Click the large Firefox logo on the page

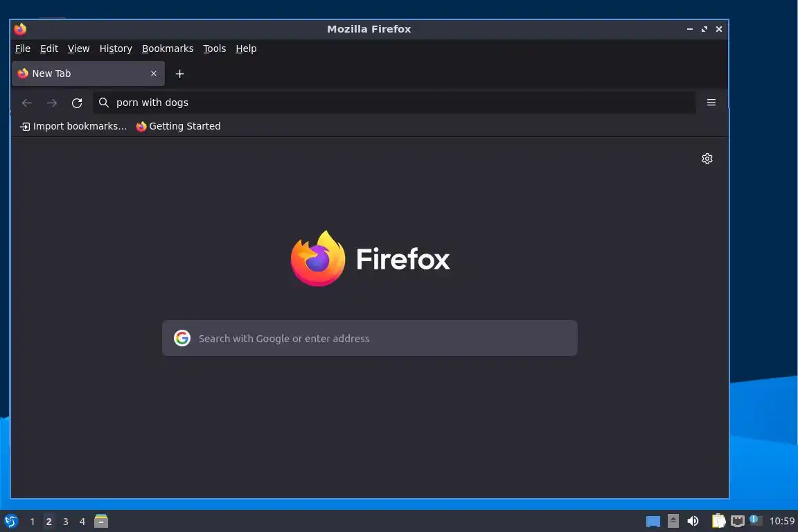click(x=318, y=258)
